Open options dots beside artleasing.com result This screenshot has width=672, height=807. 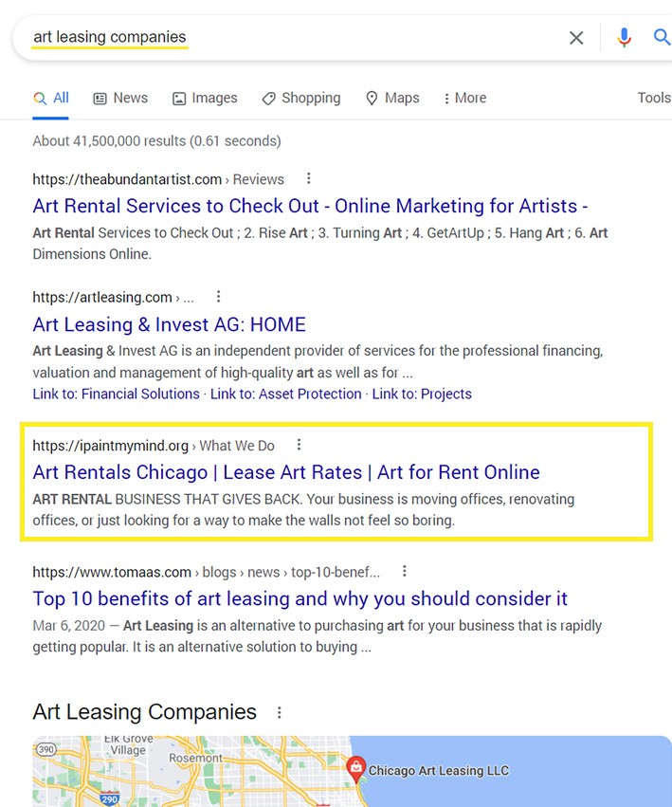[x=218, y=297]
